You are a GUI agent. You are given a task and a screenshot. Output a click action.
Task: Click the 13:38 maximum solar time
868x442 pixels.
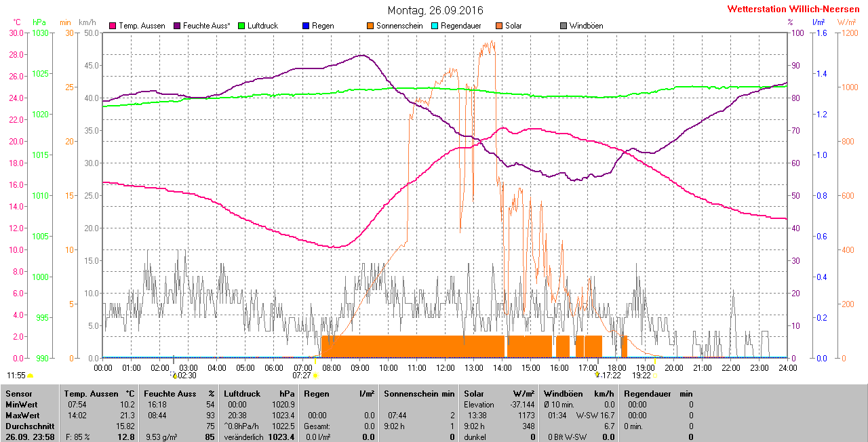click(x=476, y=416)
